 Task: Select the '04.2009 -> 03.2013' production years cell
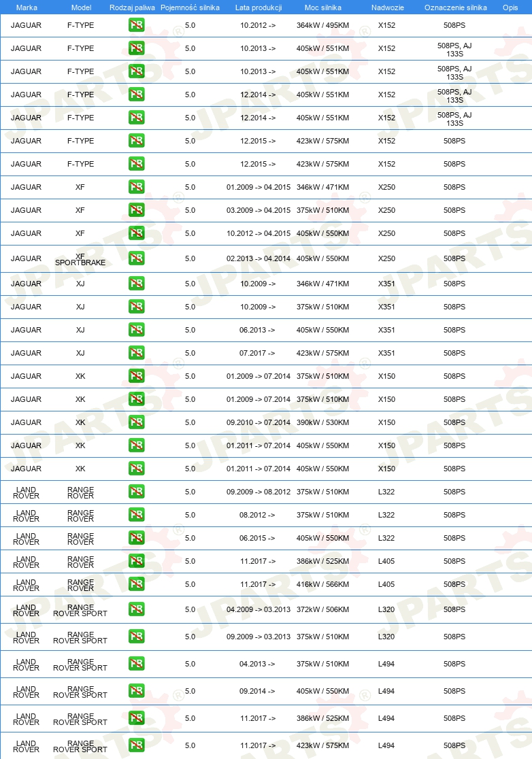[259, 609]
